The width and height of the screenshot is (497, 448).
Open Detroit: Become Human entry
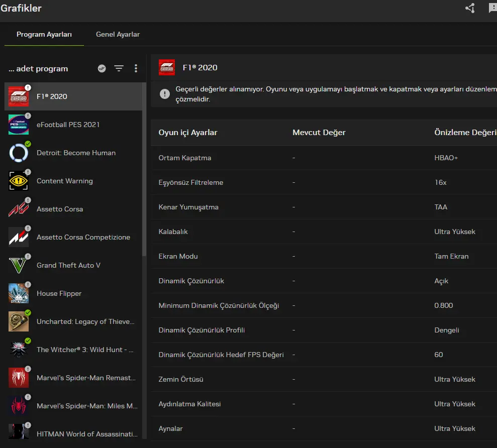pyautogui.click(x=73, y=153)
